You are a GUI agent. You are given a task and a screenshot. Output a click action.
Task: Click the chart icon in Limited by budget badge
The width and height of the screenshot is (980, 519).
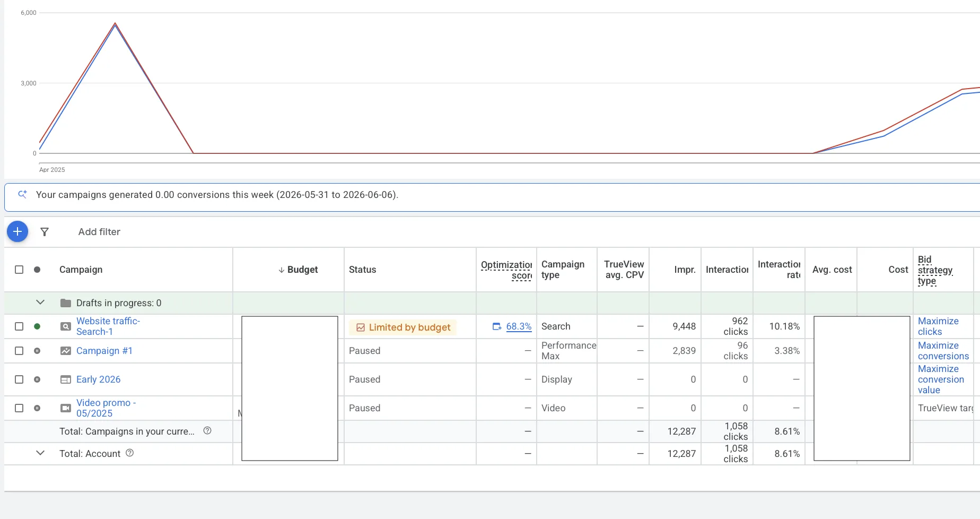pos(361,327)
